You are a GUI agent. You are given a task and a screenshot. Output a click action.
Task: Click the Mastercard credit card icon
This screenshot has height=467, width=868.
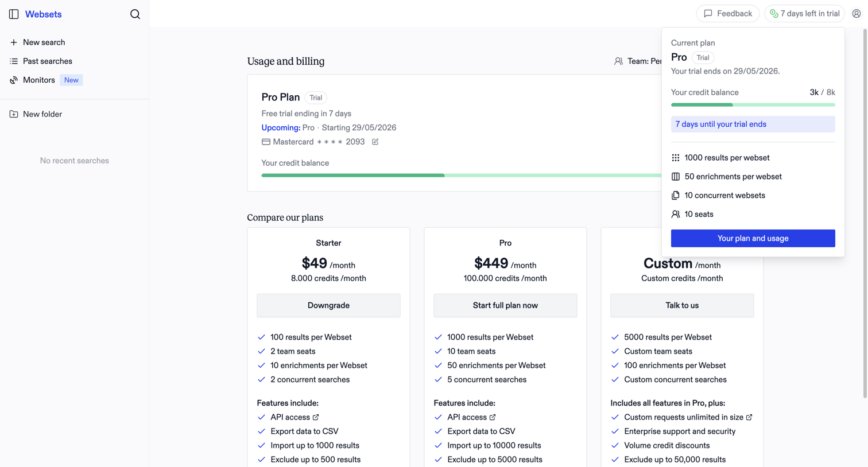[266, 142]
